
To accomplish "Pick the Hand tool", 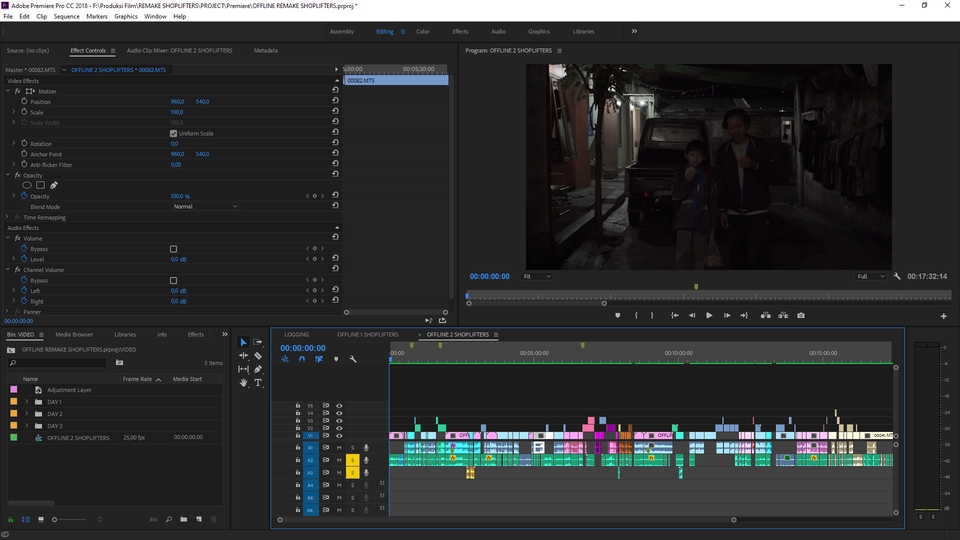I will [243, 383].
